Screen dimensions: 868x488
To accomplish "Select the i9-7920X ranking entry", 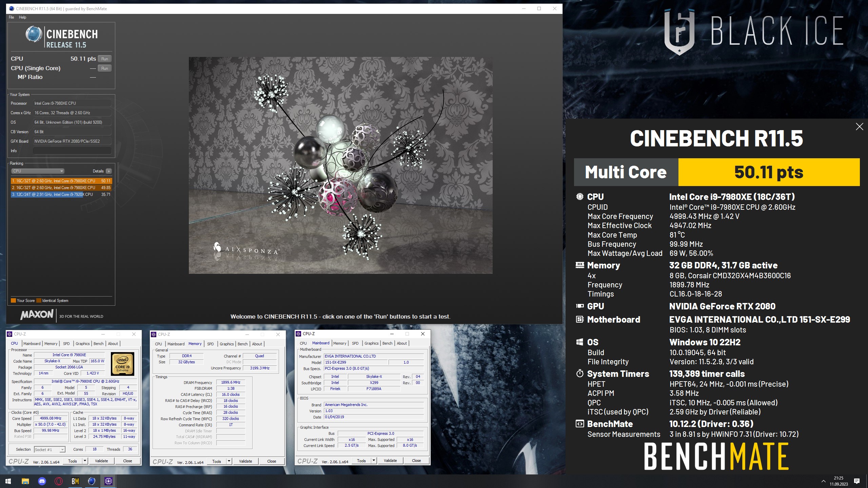I will [x=61, y=195].
